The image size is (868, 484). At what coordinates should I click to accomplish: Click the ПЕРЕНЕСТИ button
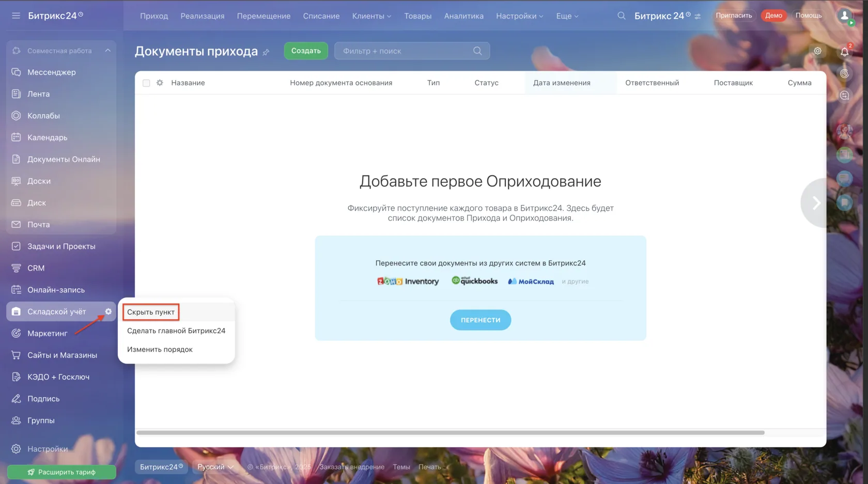tap(481, 320)
